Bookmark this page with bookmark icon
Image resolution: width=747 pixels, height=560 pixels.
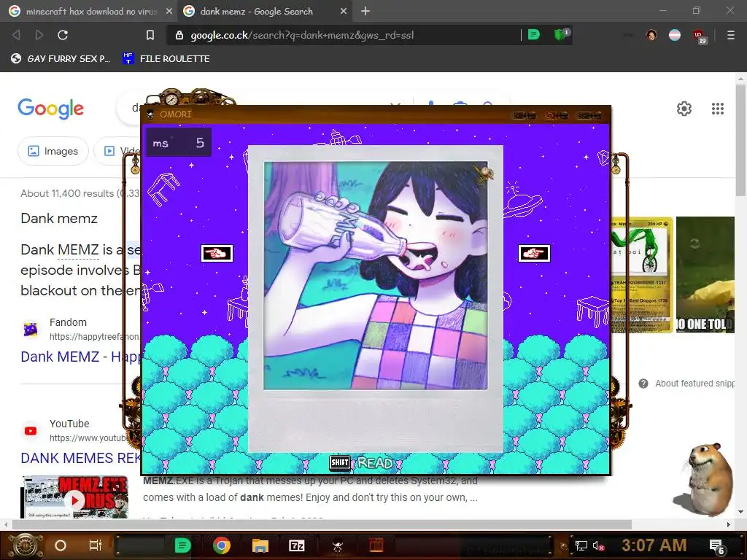click(x=150, y=35)
